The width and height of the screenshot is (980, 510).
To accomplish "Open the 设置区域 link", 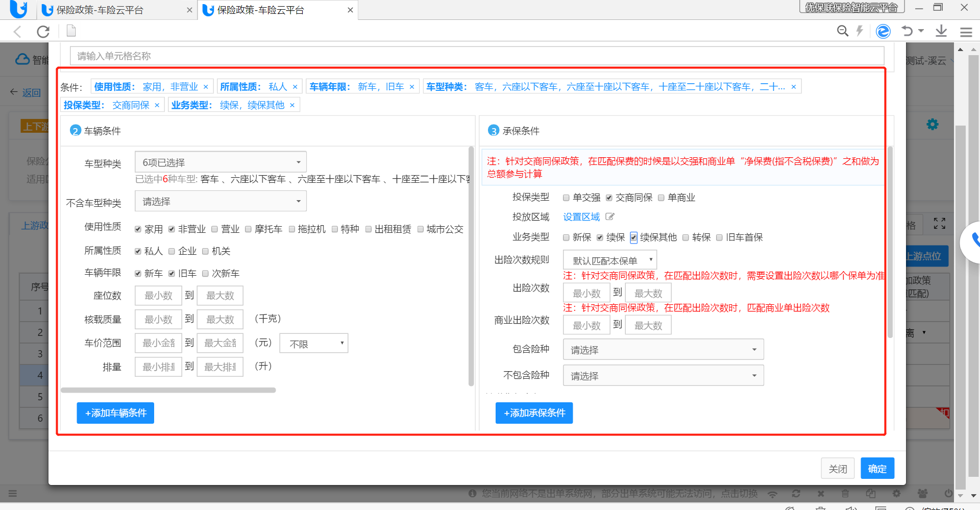I will coord(581,217).
